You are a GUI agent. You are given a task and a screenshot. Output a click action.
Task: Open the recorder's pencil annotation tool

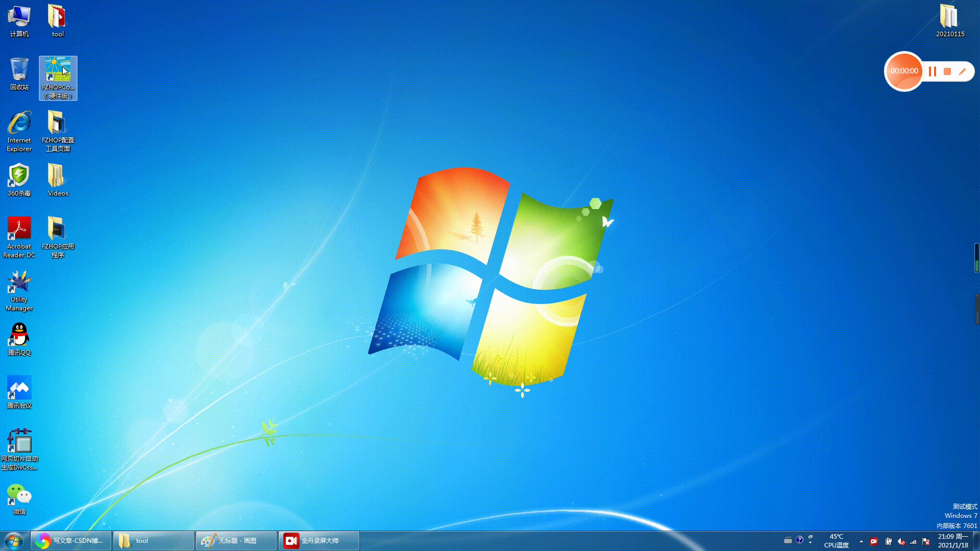[963, 71]
